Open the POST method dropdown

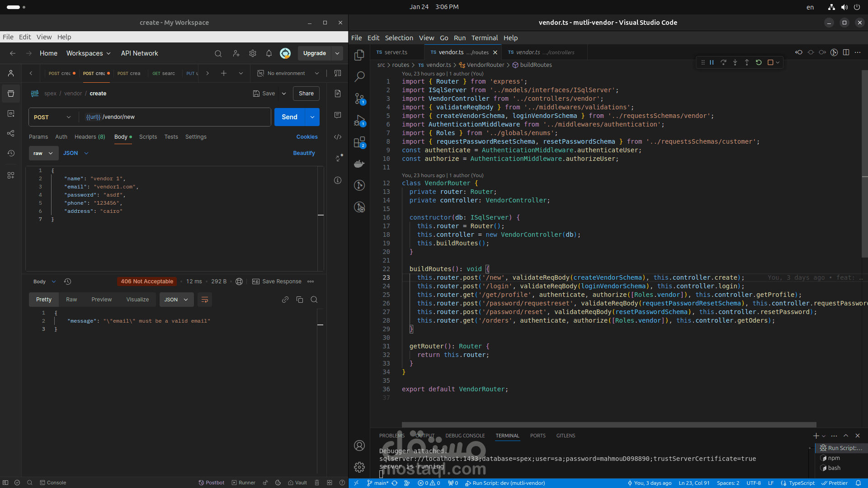coord(52,117)
